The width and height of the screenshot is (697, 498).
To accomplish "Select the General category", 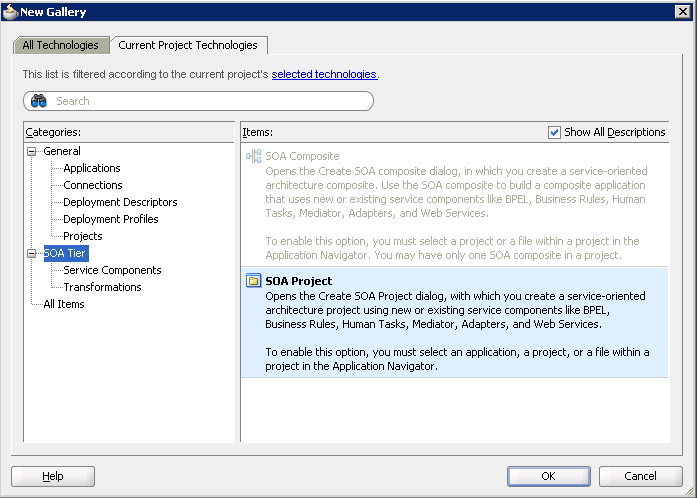I will tap(62, 151).
